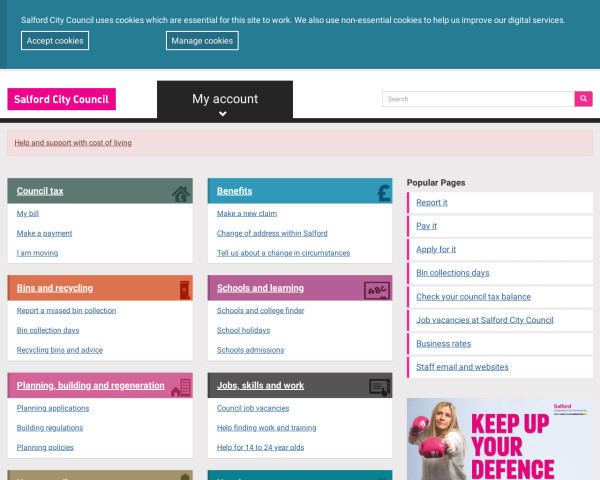Image resolution: width=600 pixels, height=480 pixels.
Task: Click the Keep Up Your Defence banner image
Action: click(x=500, y=439)
